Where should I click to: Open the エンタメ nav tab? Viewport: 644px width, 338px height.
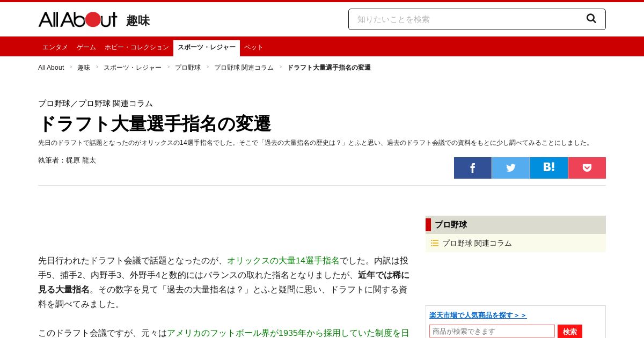click(55, 47)
